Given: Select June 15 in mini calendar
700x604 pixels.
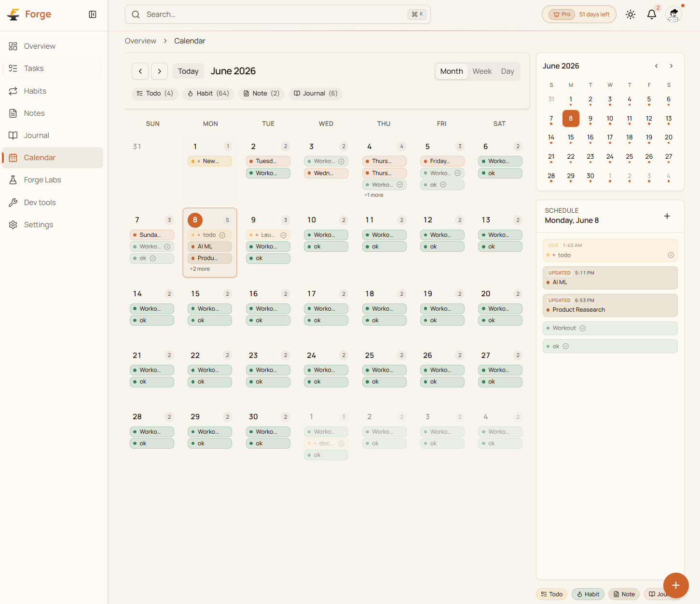Looking at the screenshot, I should pyautogui.click(x=571, y=138).
